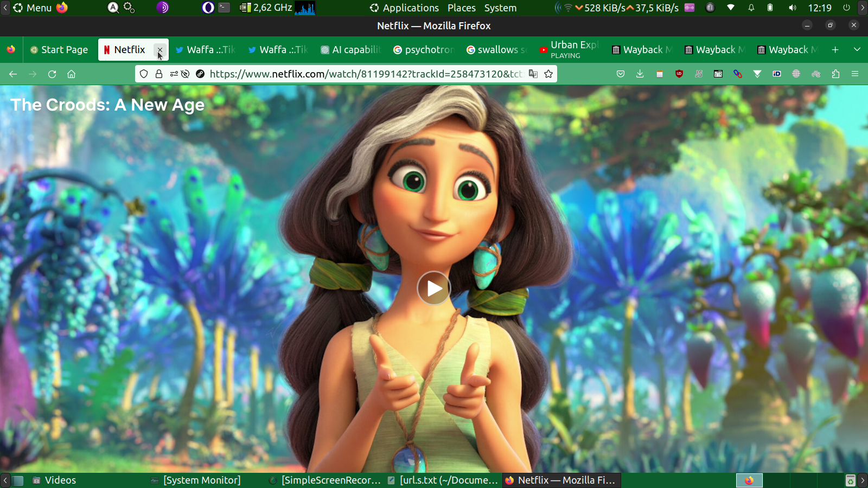Viewport: 868px width, 488px height.
Task: Open the Places menu
Action: click(x=462, y=8)
